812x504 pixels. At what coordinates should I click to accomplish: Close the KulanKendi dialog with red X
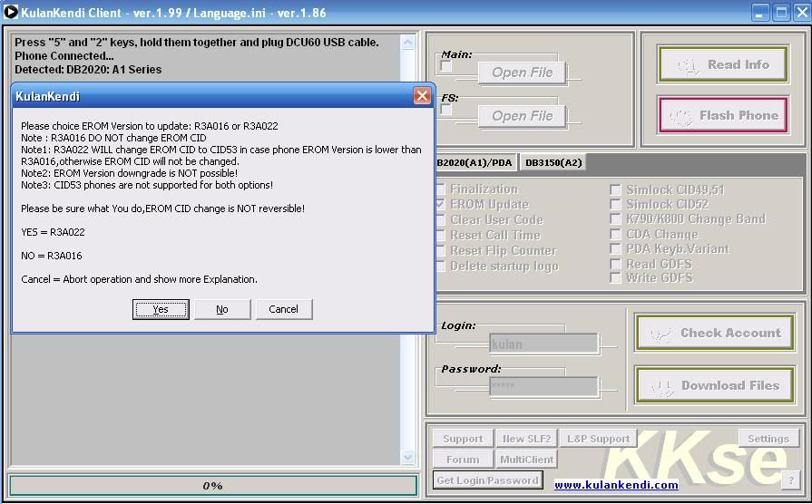tap(422, 96)
